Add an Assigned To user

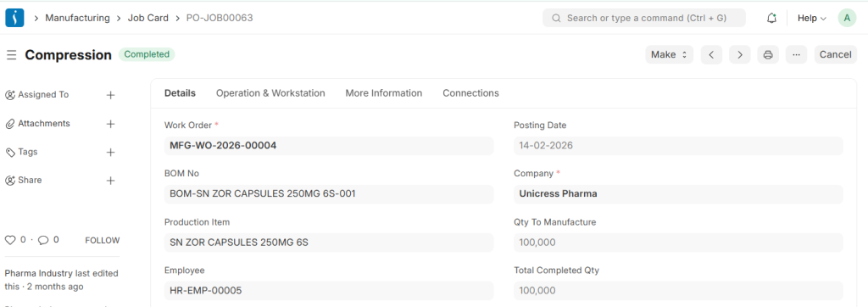tap(111, 95)
